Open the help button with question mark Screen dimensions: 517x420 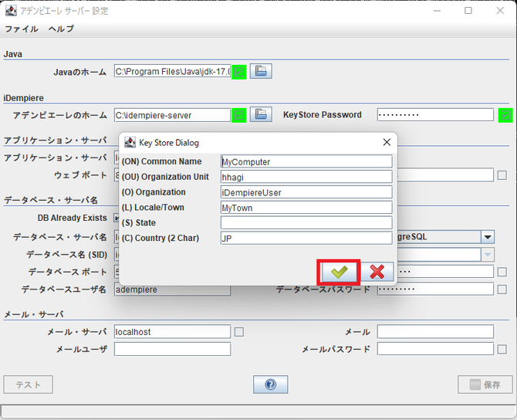click(270, 384)
